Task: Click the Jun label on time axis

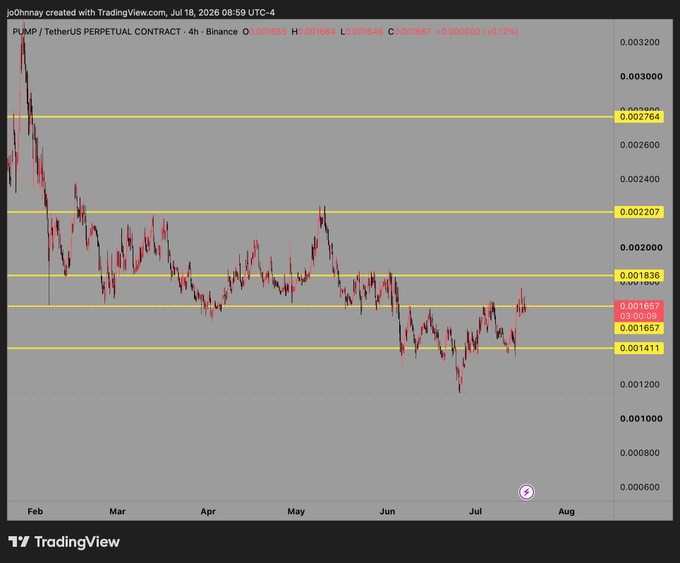Action: pos(387,511)
